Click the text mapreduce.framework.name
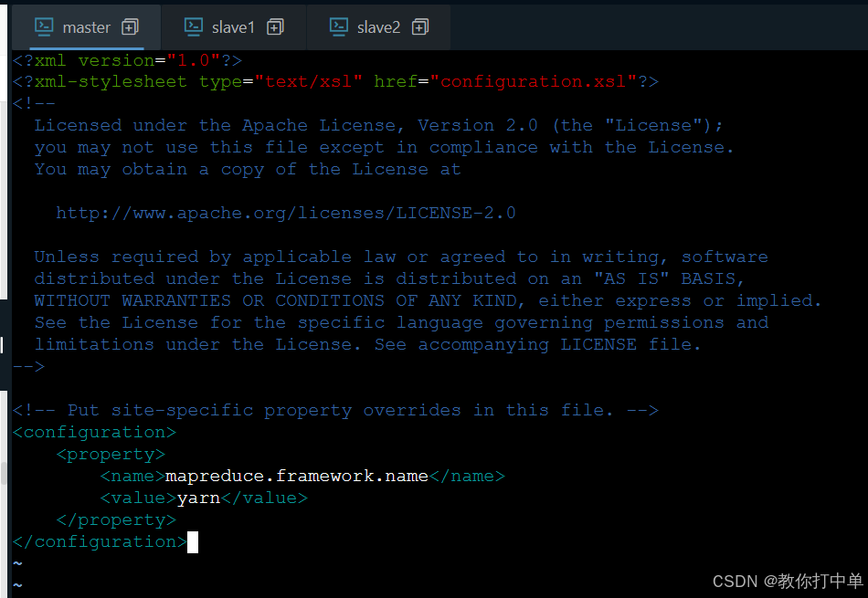Screen dimensions: 868x598 click(297, 476)
